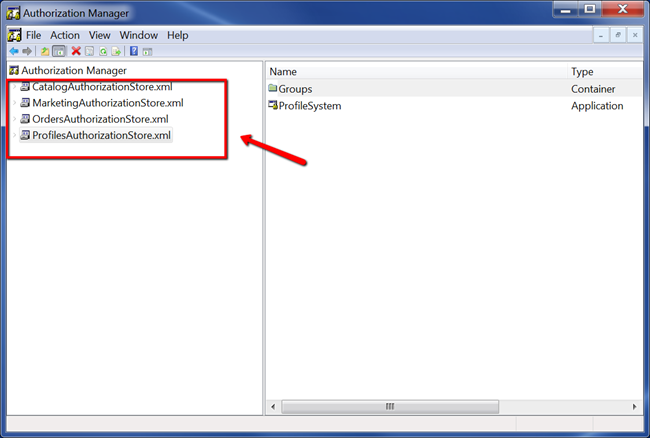Click the console icon left of File menu
Image resolution: width=650 pixels, height=438 pixels.
click(15, 35)
